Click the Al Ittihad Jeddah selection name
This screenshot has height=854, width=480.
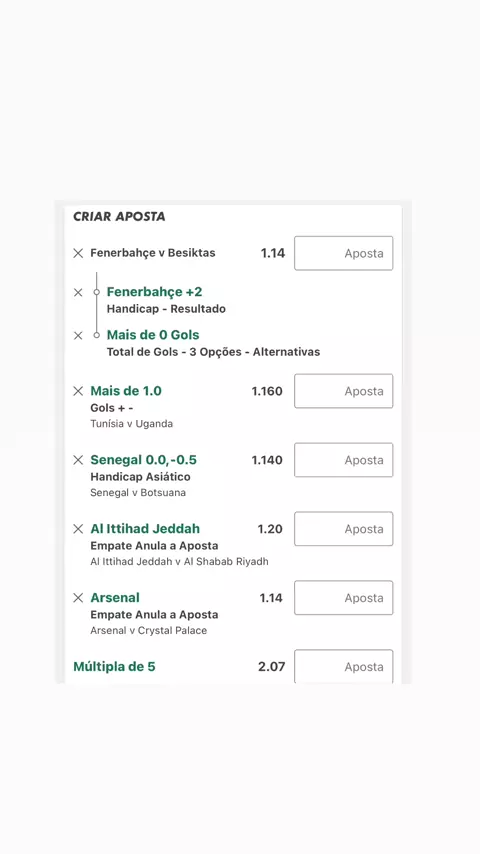coord(145,529)
